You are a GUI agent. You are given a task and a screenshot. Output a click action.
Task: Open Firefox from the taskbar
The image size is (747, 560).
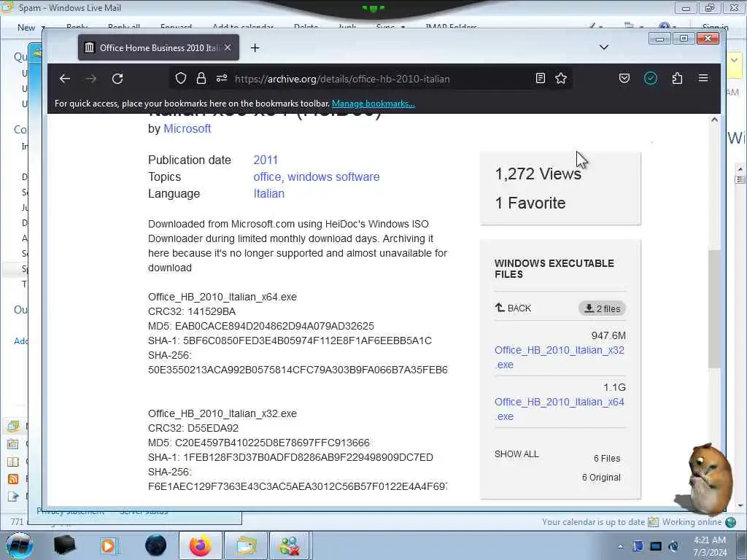pos(200,545)
